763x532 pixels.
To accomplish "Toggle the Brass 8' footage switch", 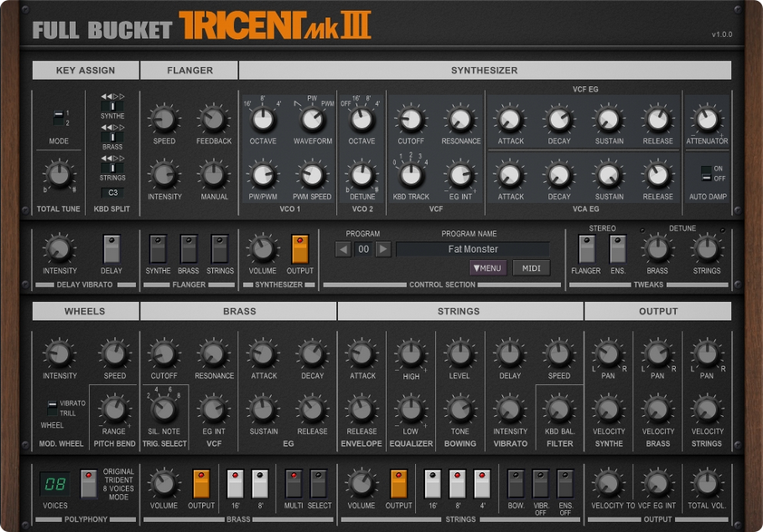I will (x=260, y=484).
